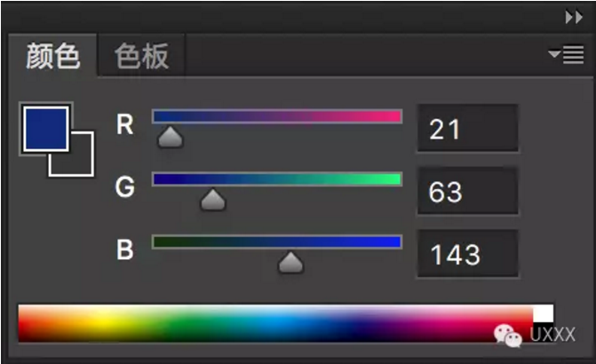Click the R channel label
Image resolution: width=596 pixels, height=364 pixels.
[x=125, y=125]
